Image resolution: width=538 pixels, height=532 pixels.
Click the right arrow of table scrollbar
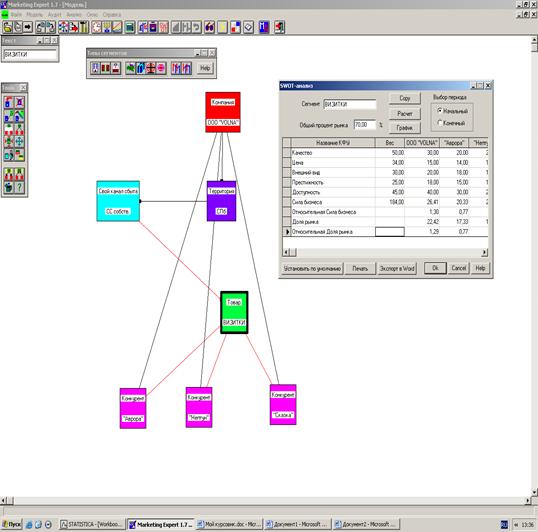[484, 252]
